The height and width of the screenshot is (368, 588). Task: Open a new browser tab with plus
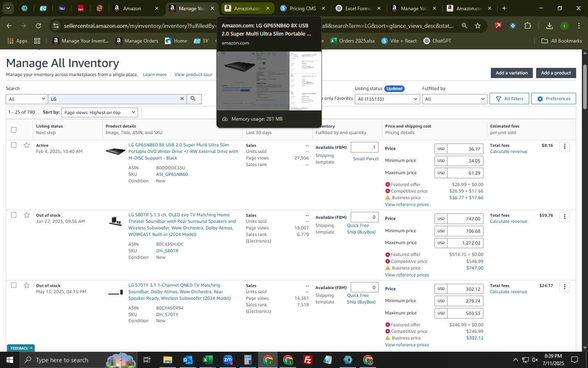pyautogui.click(x=504, y=8)
